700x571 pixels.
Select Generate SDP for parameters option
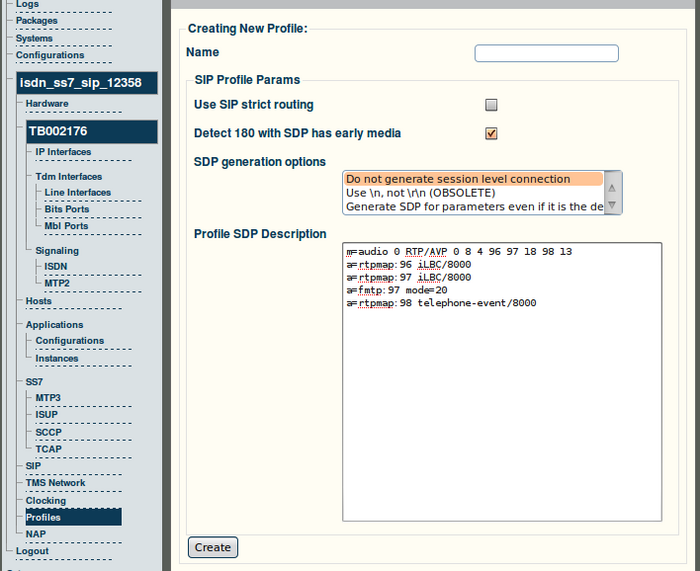(x=473, y=207)
